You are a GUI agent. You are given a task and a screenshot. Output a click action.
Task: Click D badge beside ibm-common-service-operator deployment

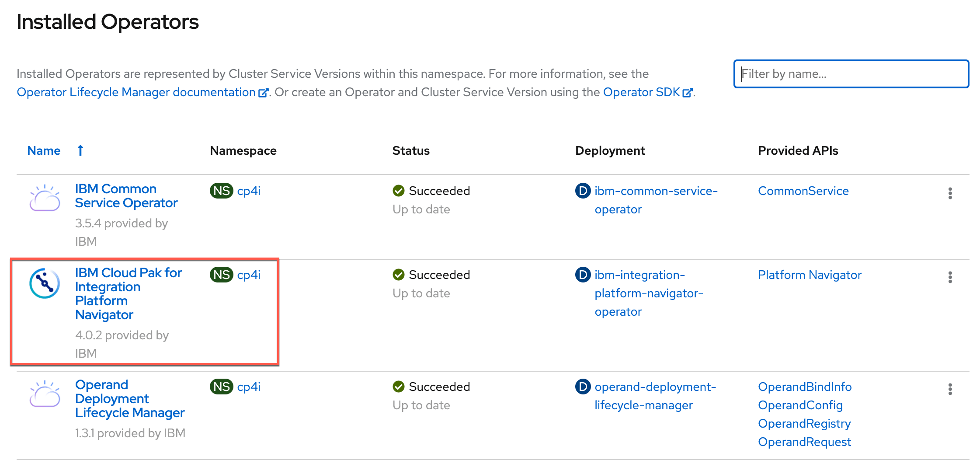[583, 191]
